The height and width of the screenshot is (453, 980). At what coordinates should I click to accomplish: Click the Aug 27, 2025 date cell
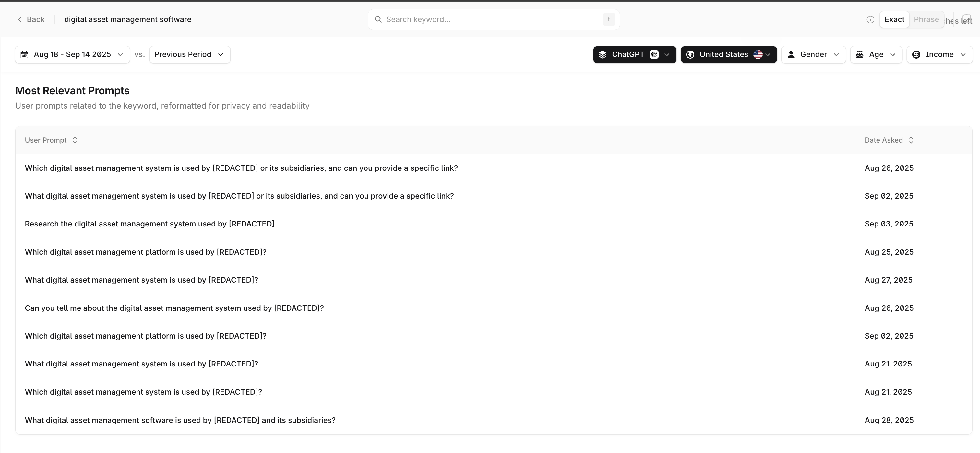(888, 280)
